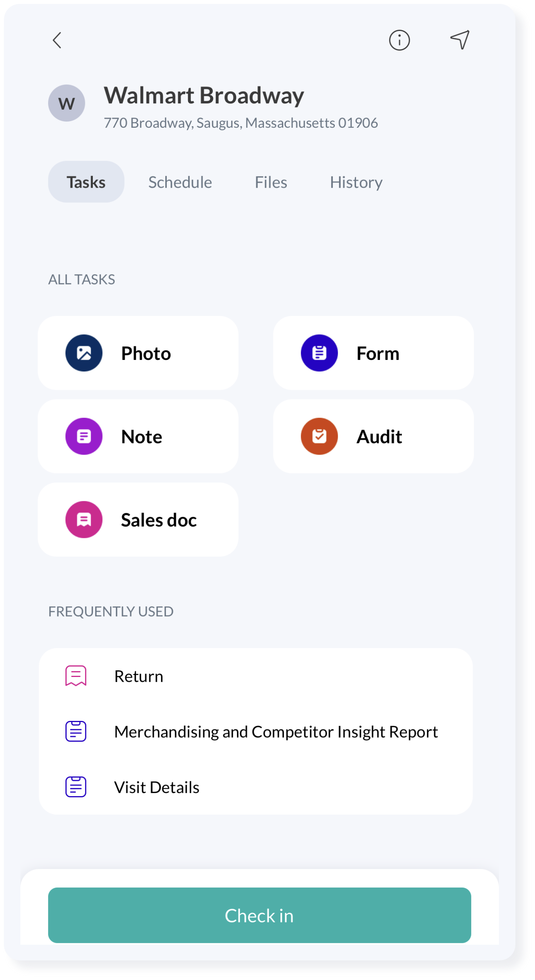This screenshot has height=980, width=535.
Task: Select the Tasks tab
Action: [x=86, y=182]
